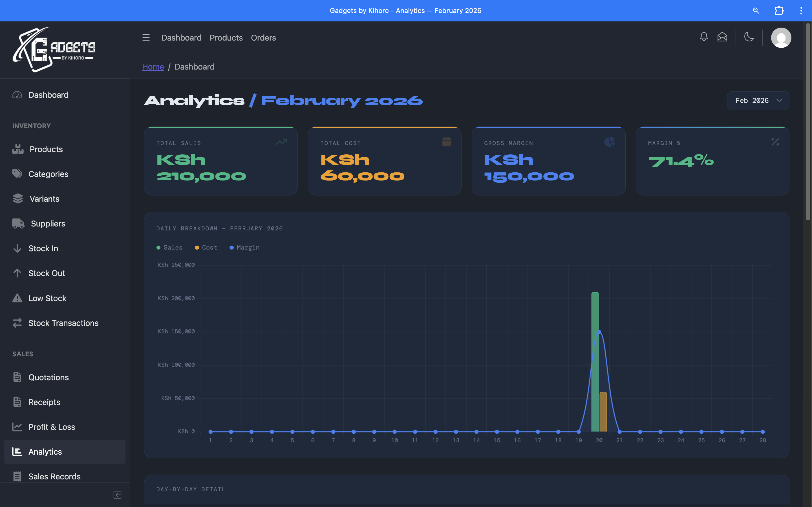This screenshot has height=507, width=812.
Task: Go to Orders in top navigation
Action: click(263, 37)
